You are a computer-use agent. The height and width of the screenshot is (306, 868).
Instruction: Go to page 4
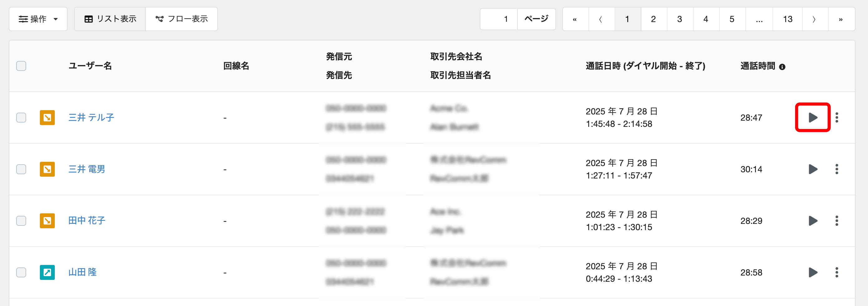(x=706, y=19)
